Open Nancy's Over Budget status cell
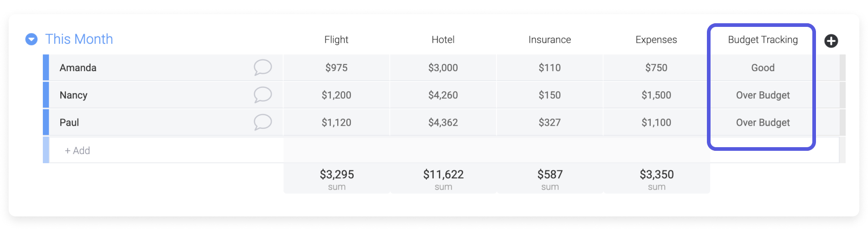Viewport: 868px width, 231px height. click(x=763, y=95)
